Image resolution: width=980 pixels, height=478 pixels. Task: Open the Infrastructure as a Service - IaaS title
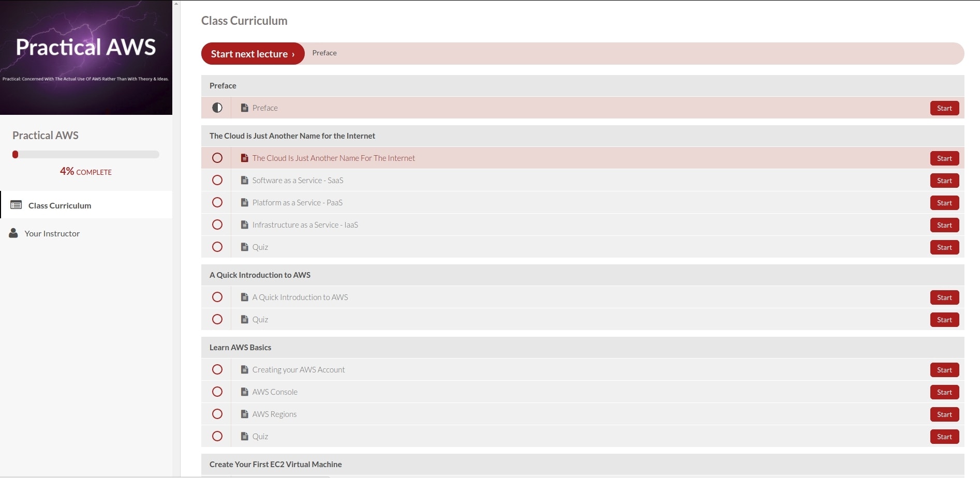click(305, 225)
